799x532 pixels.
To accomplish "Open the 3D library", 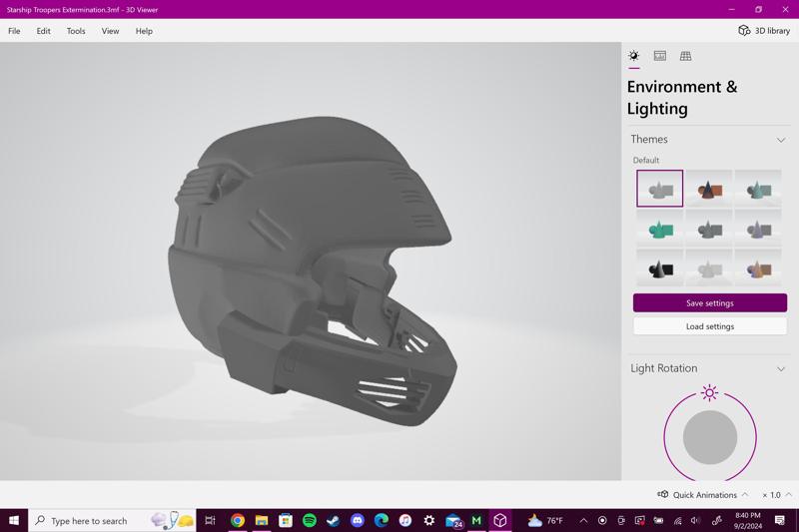I will point(764,31).
